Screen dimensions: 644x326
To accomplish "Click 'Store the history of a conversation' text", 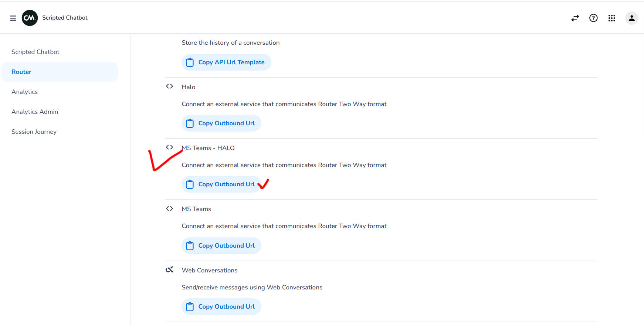I will [231, 43].
